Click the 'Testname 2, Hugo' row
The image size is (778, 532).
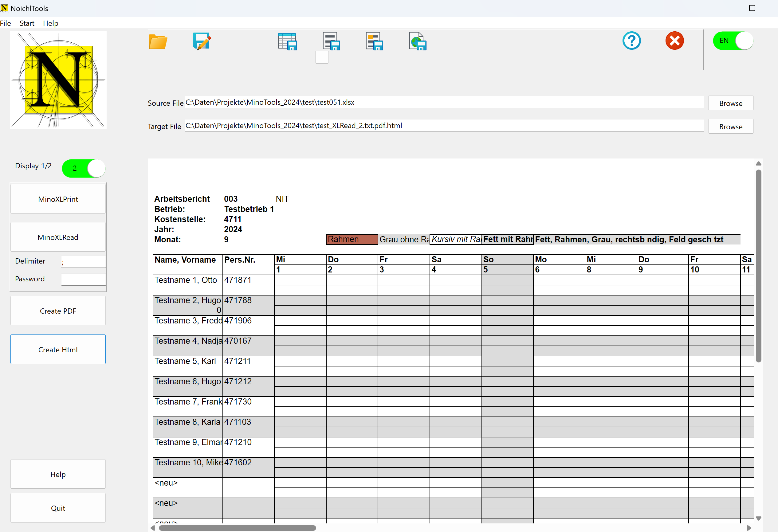click(188, 305)
